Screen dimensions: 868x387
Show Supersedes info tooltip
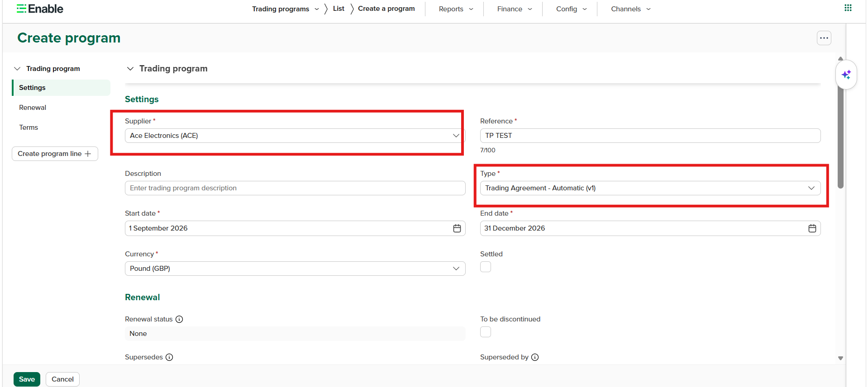(x=169, y=357)
